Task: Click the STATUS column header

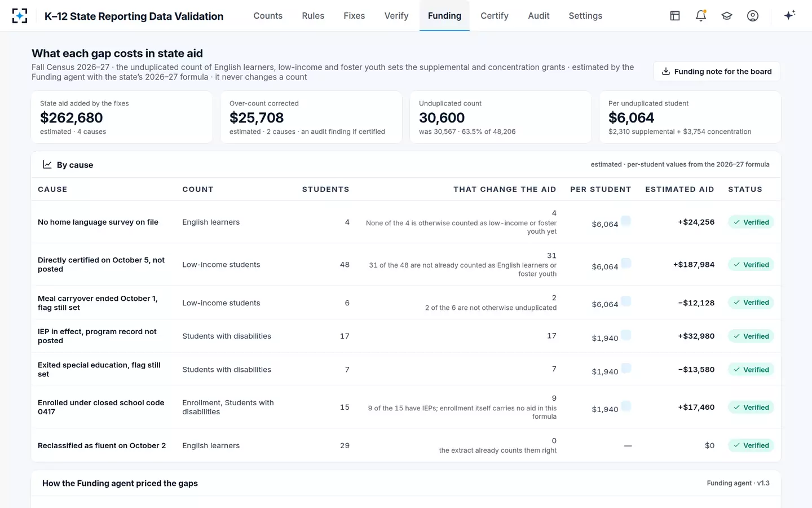Action: click(745, 189)
